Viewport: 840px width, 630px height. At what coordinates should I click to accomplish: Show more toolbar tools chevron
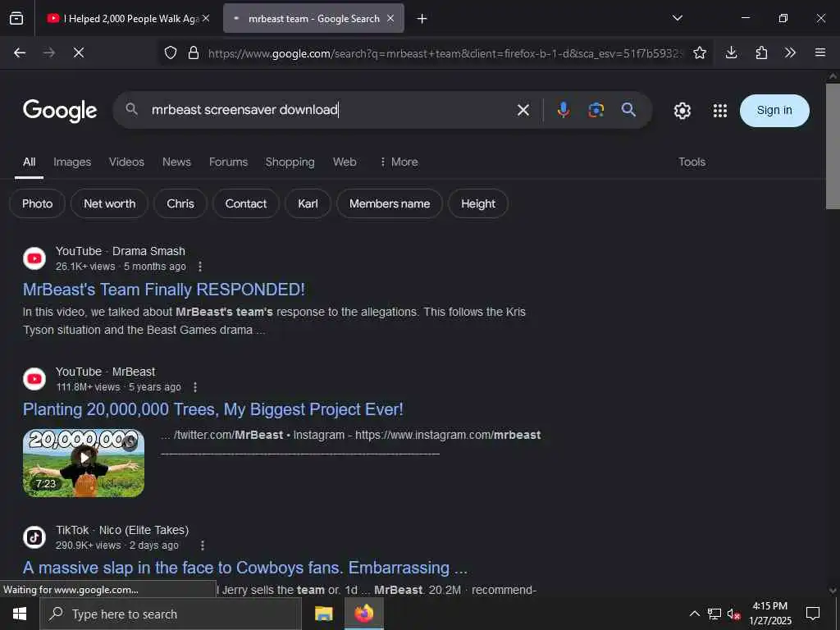pos(790,52)
